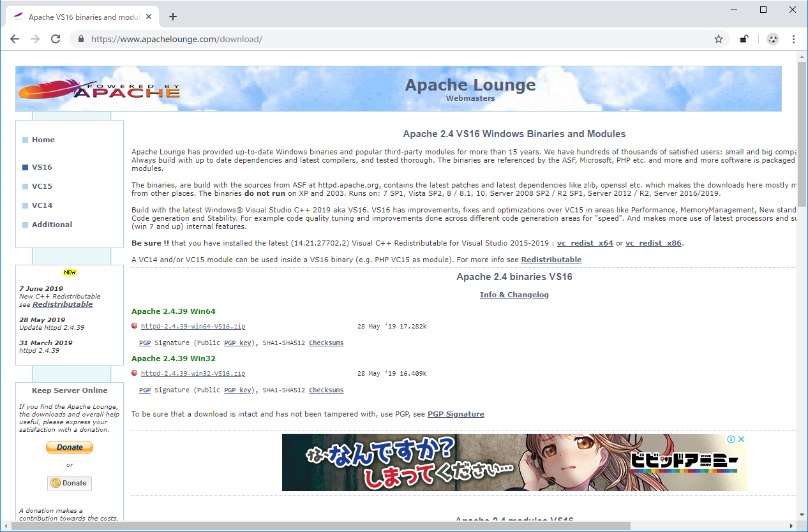Viewport: 808px width, 532px height.
Task: Navigate to VC15 in the sidebar
Action: click(42, 186)
